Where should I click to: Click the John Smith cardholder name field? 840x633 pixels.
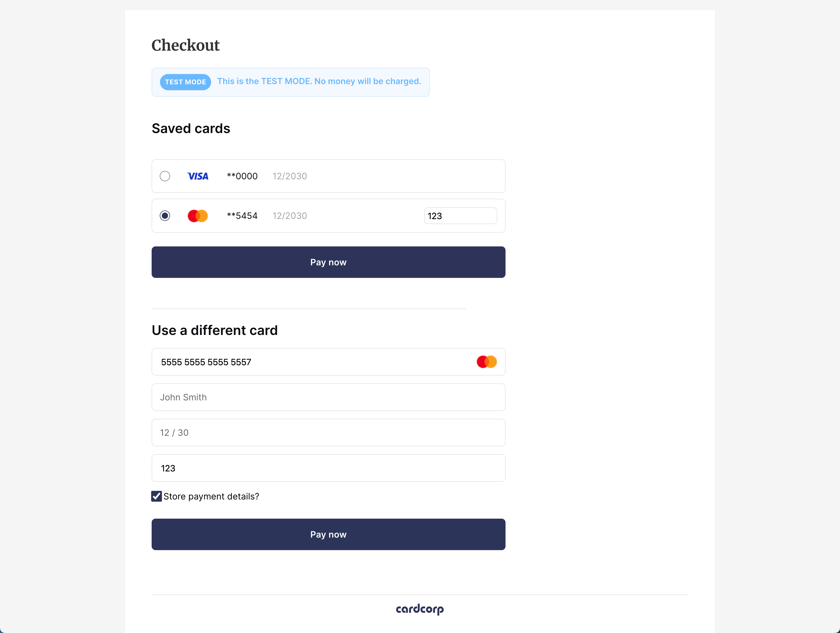(329, 397)
